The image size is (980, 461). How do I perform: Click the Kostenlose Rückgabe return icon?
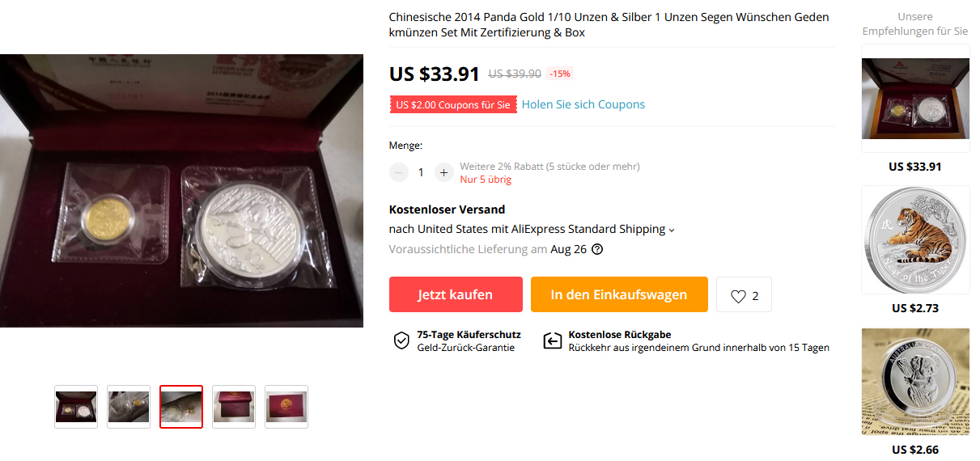point(552,340)
